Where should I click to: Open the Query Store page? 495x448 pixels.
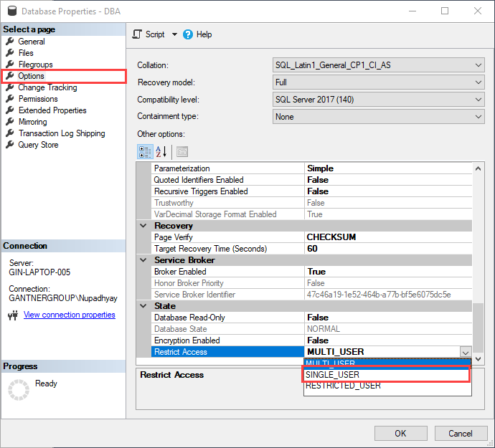pyautogui.click(x=38, y=145)
